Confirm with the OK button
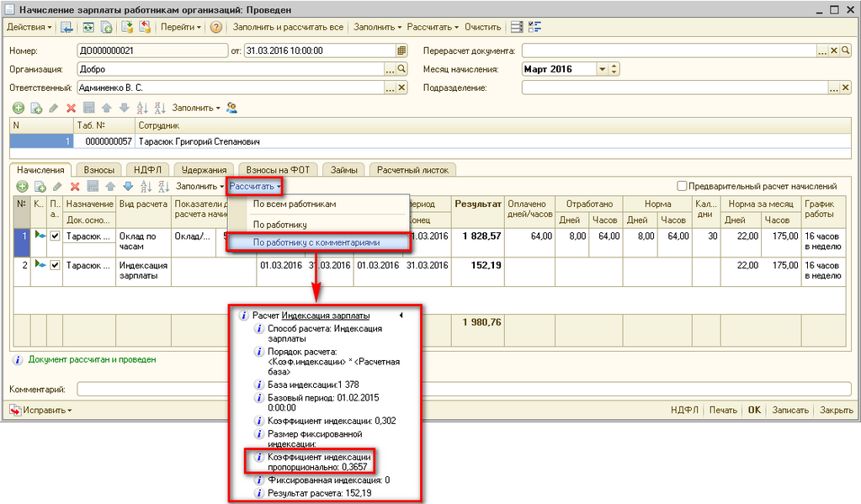Viewport: 861px width, 504px height. point(754,410)
